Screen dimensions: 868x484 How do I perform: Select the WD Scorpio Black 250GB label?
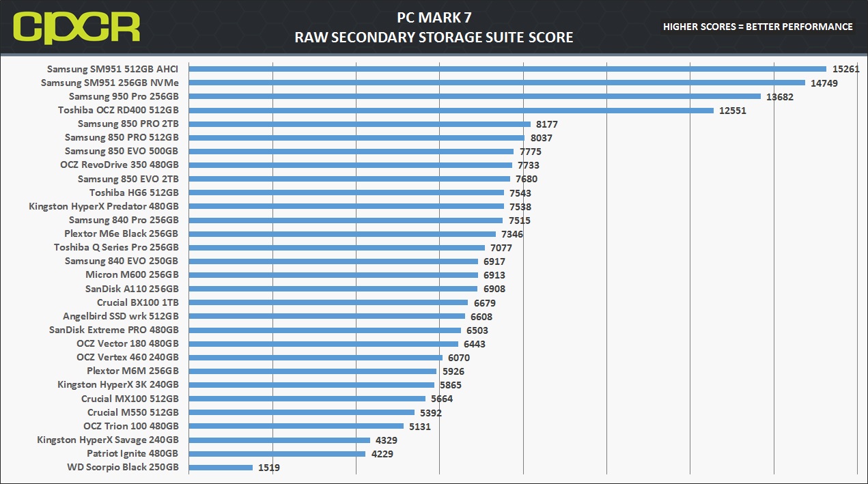point(123,468)
